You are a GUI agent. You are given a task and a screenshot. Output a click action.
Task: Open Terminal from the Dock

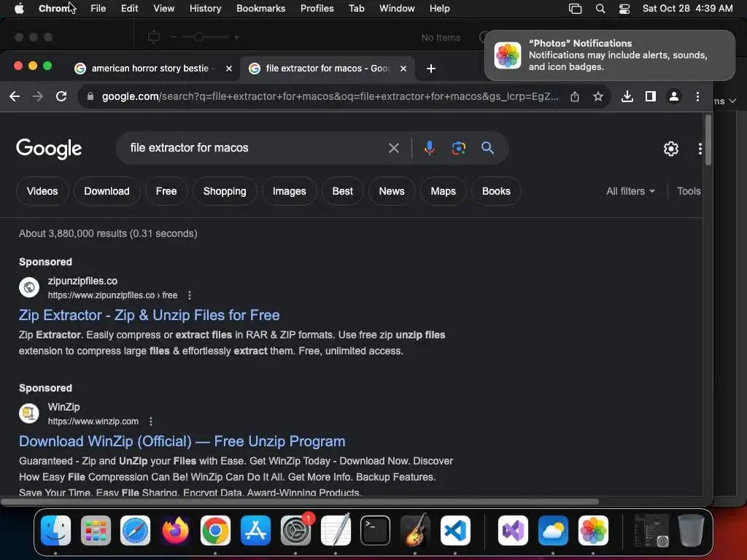375,531
